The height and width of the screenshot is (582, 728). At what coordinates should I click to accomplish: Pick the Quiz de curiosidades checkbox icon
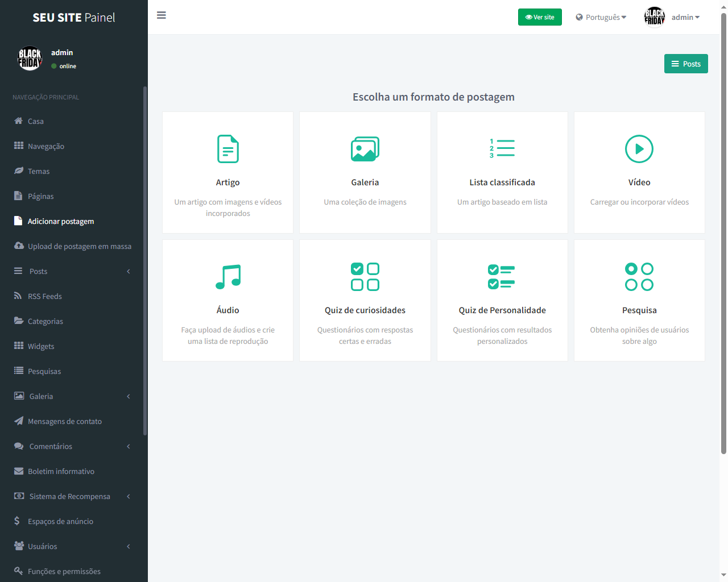tap(365, 277)
